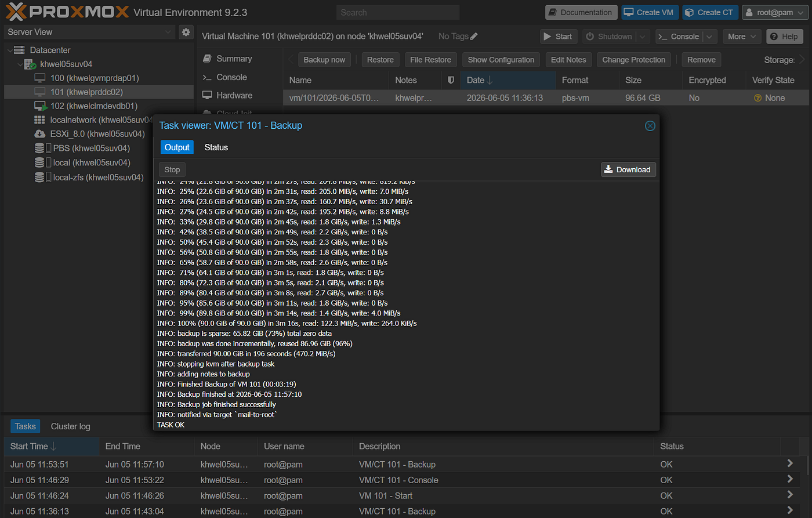Sort by the Size column header

650,80
